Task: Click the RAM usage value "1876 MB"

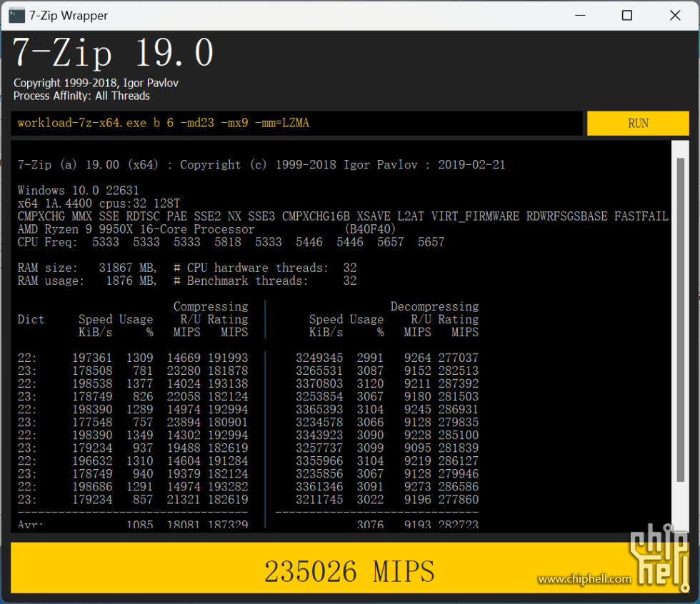Action: (x=131, y=281)
